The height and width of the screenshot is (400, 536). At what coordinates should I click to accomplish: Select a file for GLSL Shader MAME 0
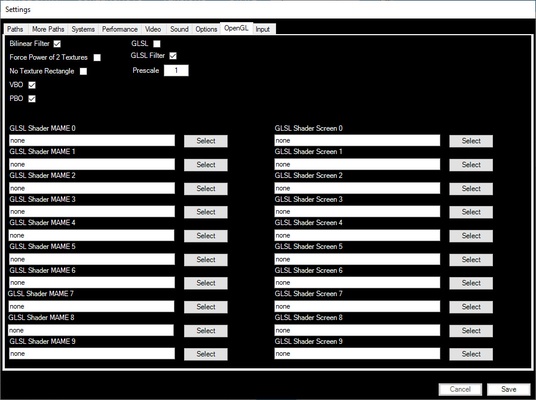[206, 141]
